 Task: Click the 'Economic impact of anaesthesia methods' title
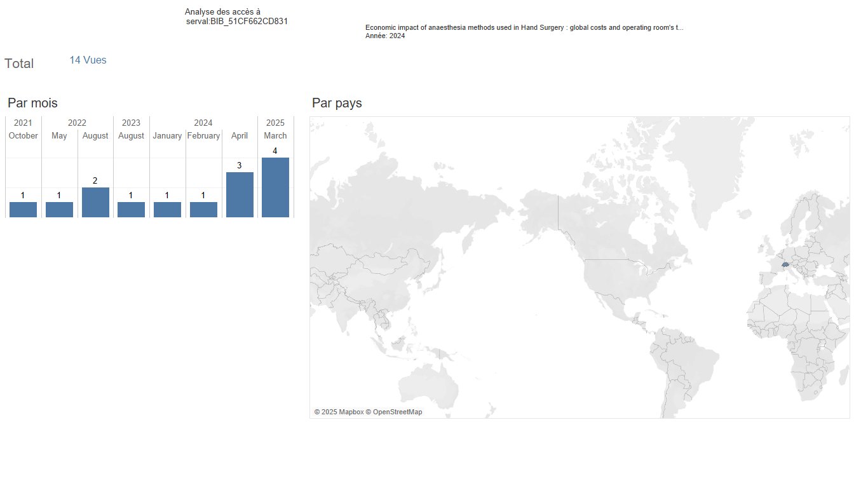pyautogui.click(x=524, y=28)
